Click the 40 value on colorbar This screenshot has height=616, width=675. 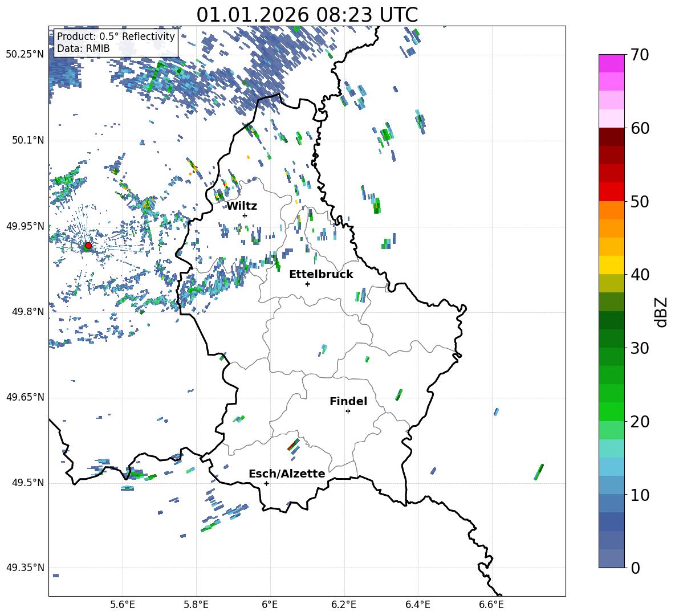[639, 275]
